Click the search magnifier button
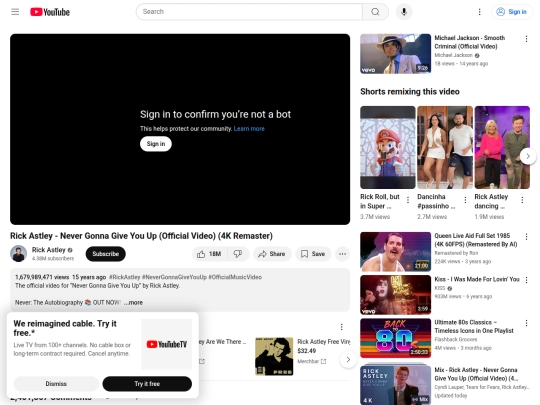Image resolution: width=540 pixels, height=405 pixels. (x=375, y=12)
